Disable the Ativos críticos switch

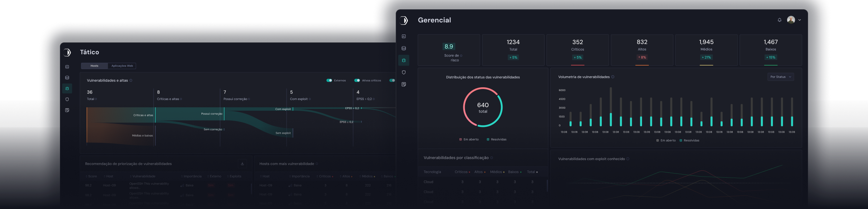(x=357, y=80)
